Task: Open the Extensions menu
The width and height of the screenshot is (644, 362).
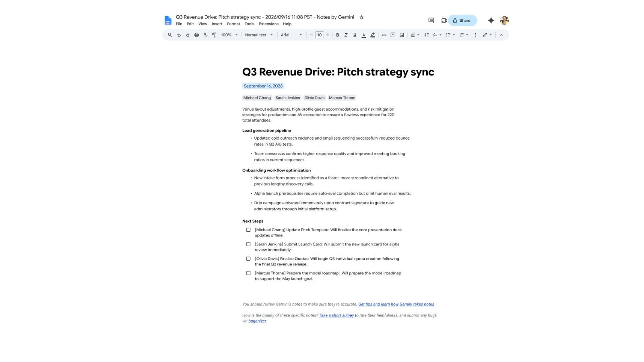Action: [268, 24]
